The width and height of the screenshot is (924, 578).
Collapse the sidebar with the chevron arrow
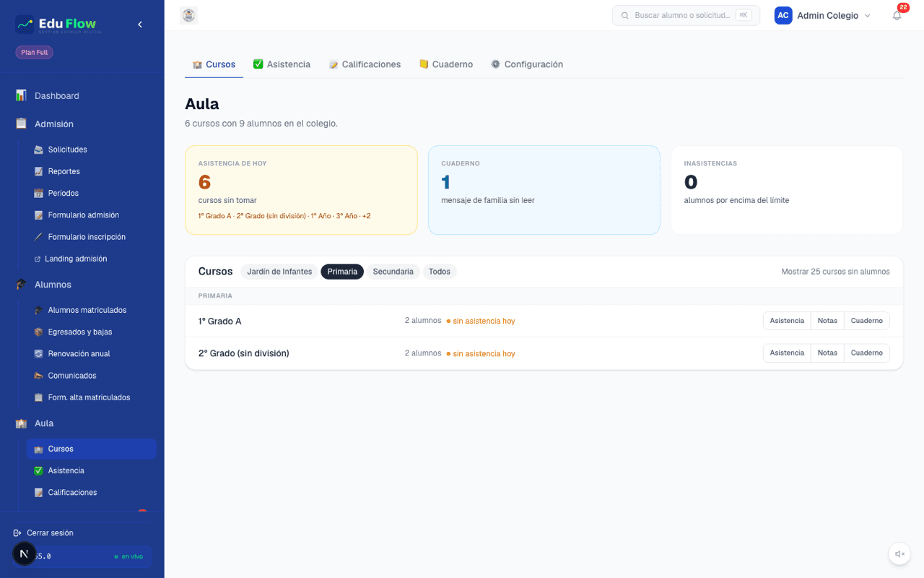140,25
